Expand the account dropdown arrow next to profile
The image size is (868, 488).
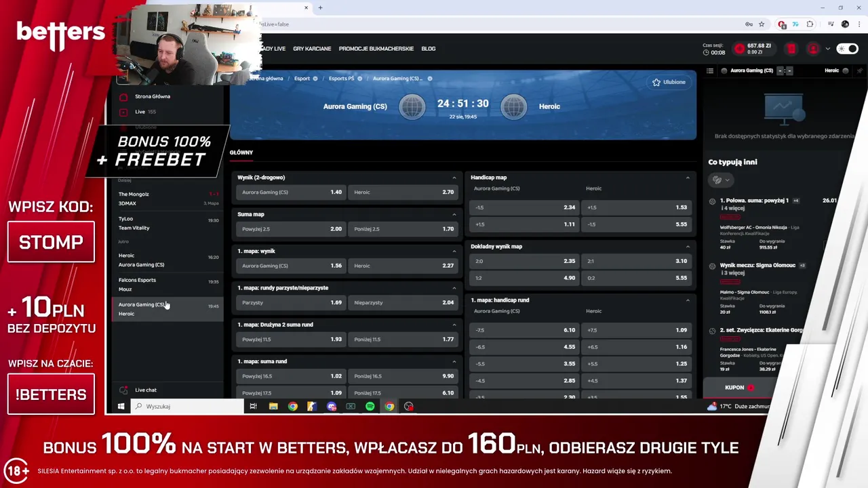(827, 49)
